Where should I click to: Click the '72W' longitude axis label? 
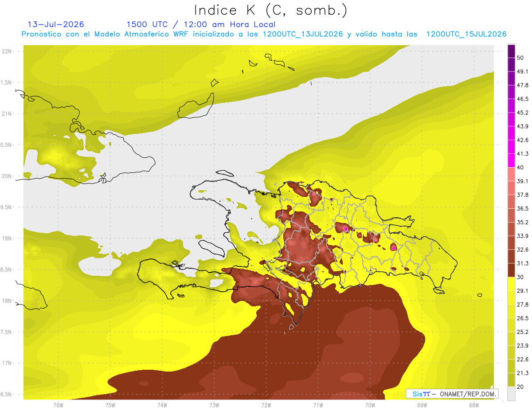click(266, 405)
